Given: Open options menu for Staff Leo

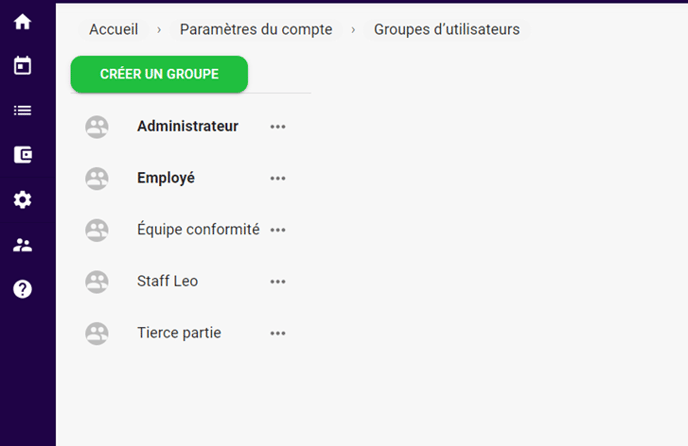Looking at the screenshot, I should click(278, 282).
